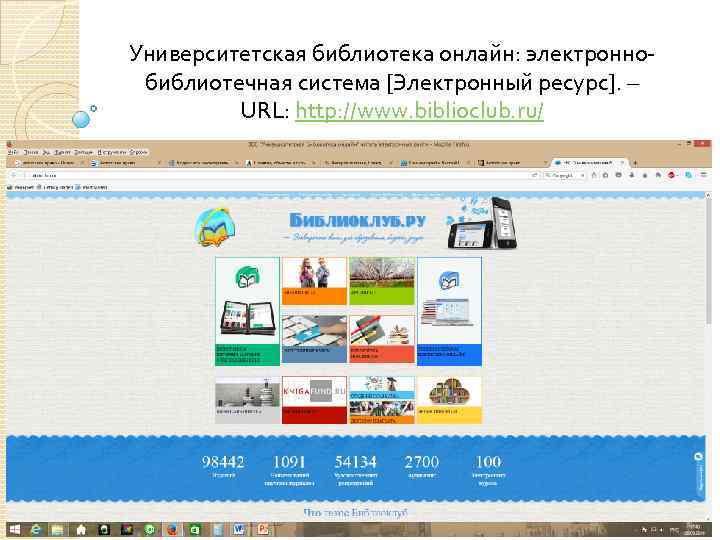The height and width of the screenshot is (540, 720).
Task: Switch to the fourth browser tab
Action: tap(281, 163)
